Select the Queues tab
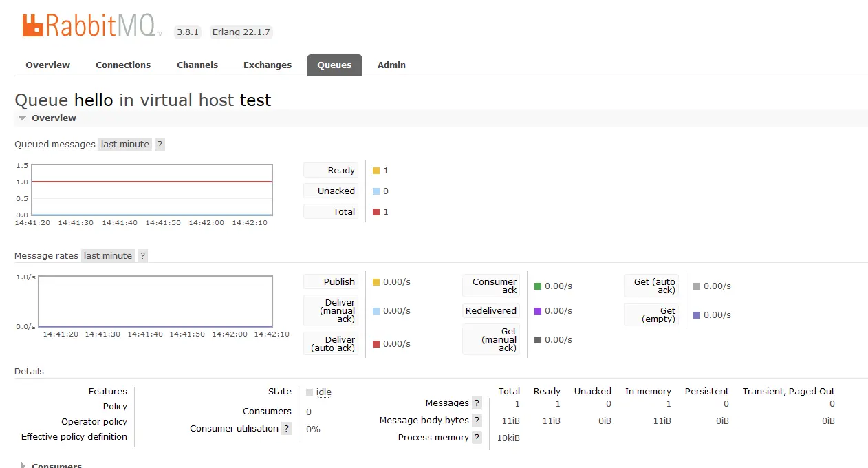 (x=334, y=65)
